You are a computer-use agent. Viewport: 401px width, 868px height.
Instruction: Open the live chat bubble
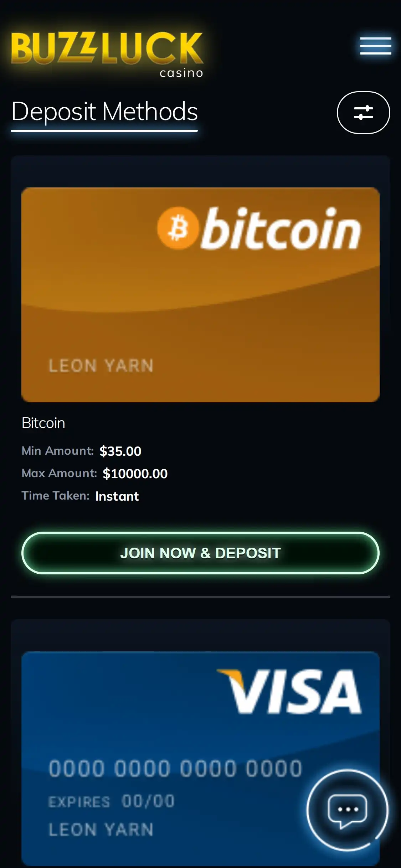(x=347, y=810)
